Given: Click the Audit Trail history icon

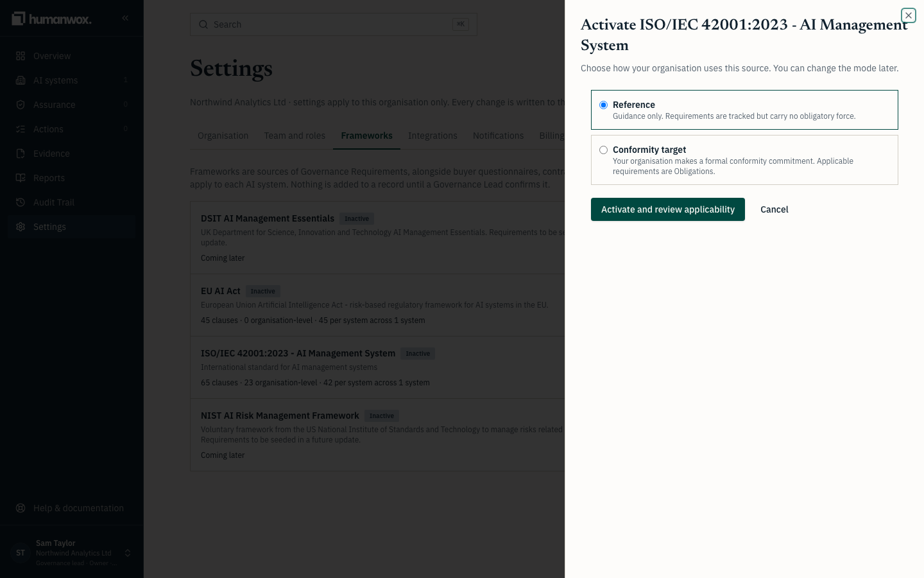Looking at the screenshot, I should pos(21,202).
